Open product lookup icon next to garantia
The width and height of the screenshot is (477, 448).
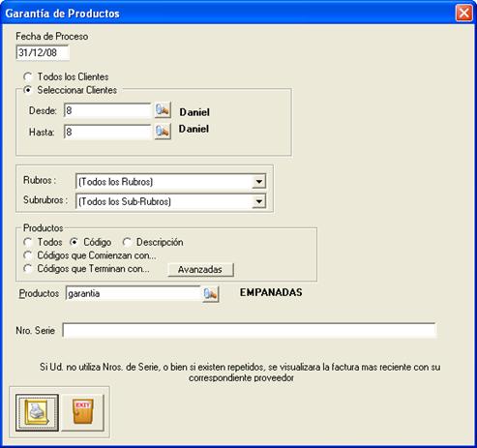pos(211,294)
